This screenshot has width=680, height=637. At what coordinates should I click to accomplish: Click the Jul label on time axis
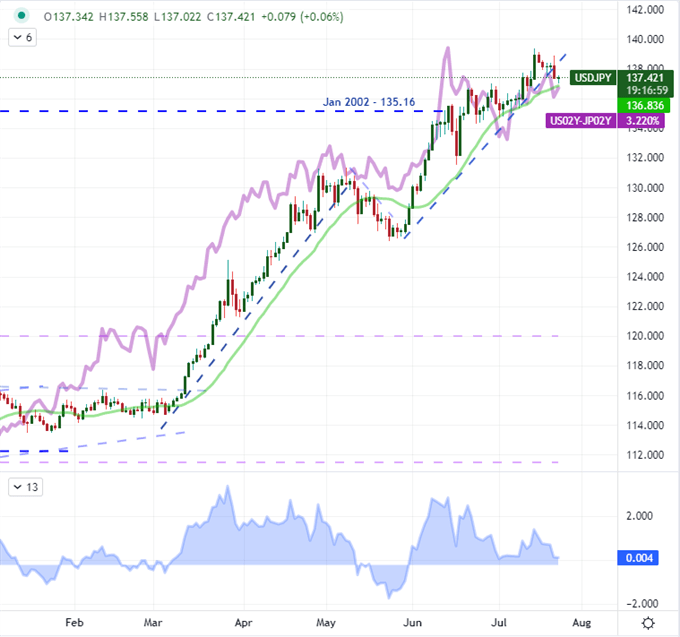(499, 623)
